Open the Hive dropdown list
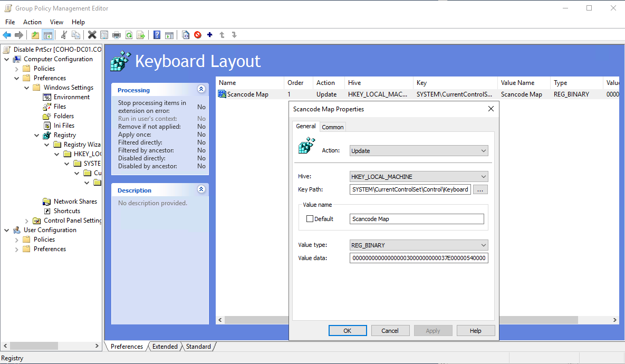Screen dimensions: 625x364 coord(419,177)
